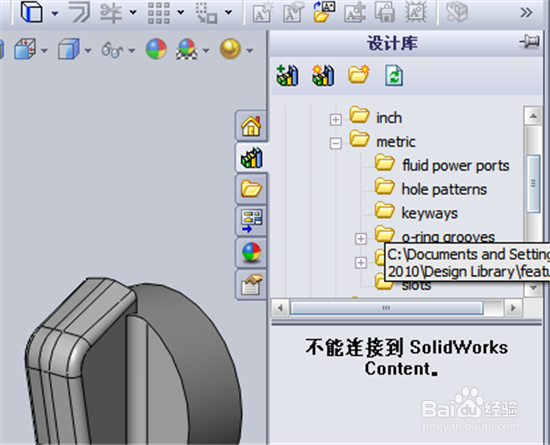Open section view dropdown arrow
This screenshot has width=550, height=445.
pos(44,50)
